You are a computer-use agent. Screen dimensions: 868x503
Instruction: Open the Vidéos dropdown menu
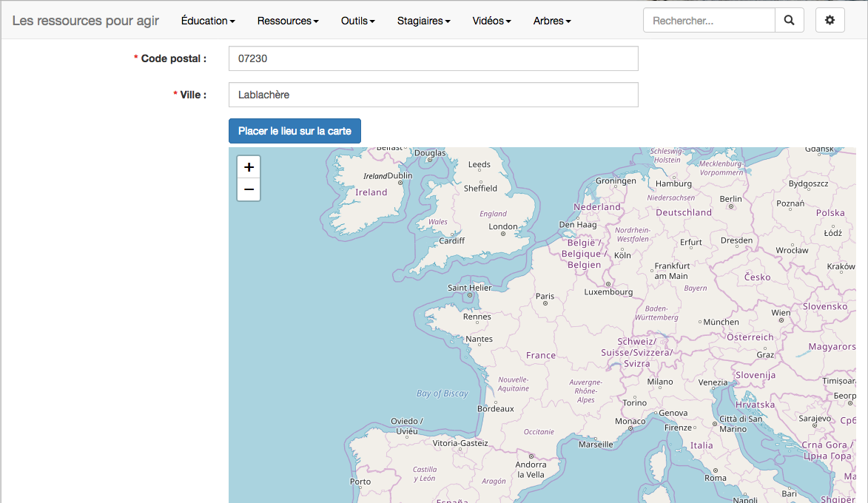tap(491, 21)
